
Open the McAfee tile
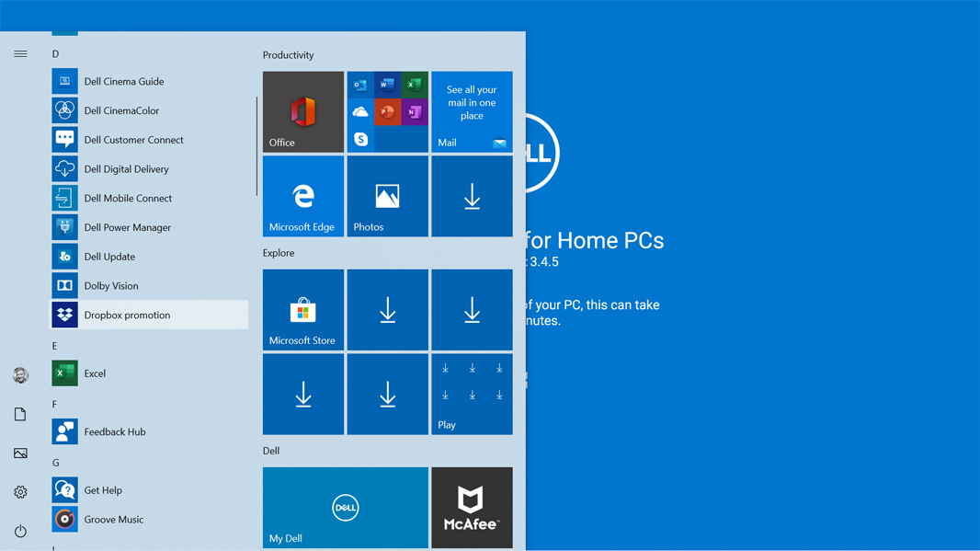[472, 507]
